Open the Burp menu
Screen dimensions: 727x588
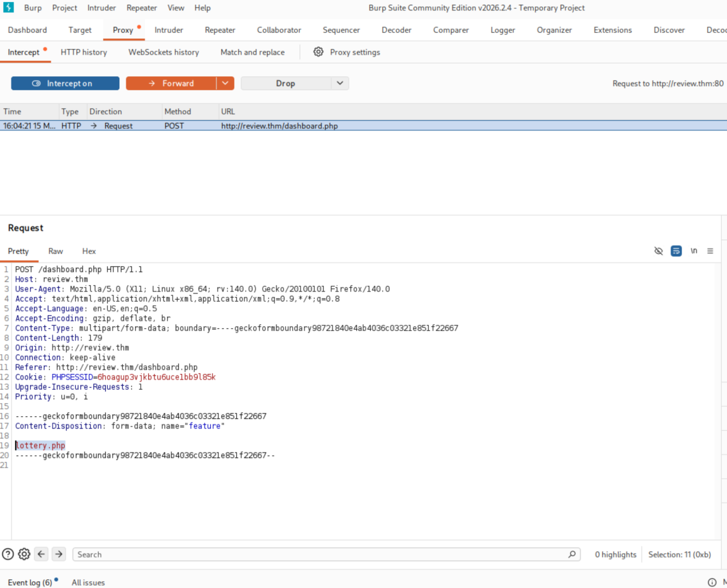pyautogui.click(x=33, y=8)
